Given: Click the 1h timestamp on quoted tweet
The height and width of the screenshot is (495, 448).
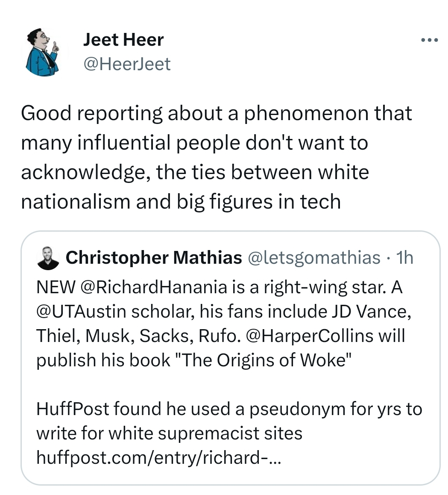Looking at the screenshot, I should 404,258.
